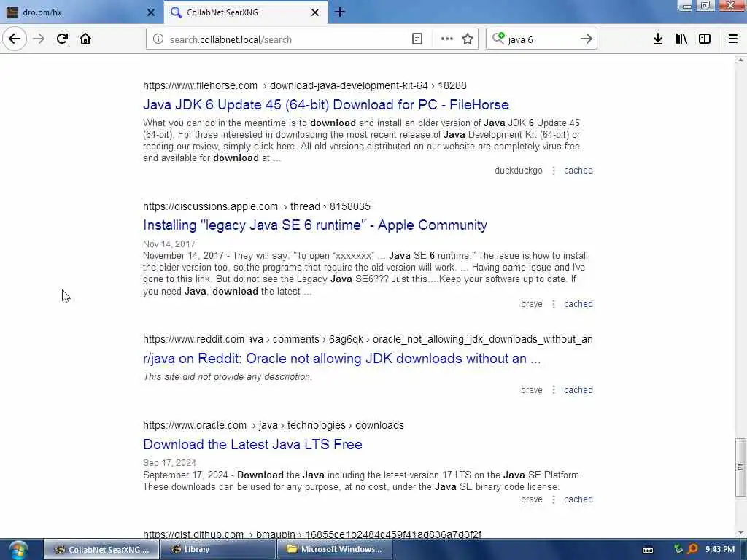Image resolution: width=747 pixels, height=560 pixels.
Task: Click the gist.github.com result URL
Action: tap(312, 534)
